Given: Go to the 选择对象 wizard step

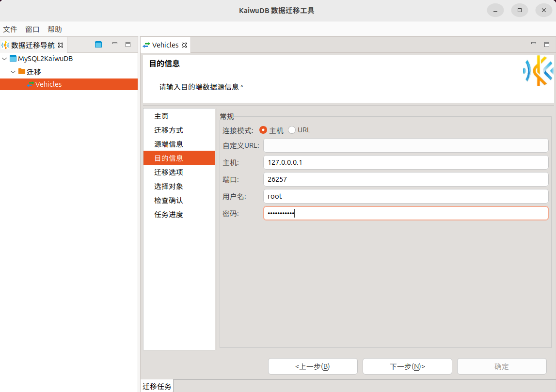Looking at the screenshot, I should click(179, 186).
